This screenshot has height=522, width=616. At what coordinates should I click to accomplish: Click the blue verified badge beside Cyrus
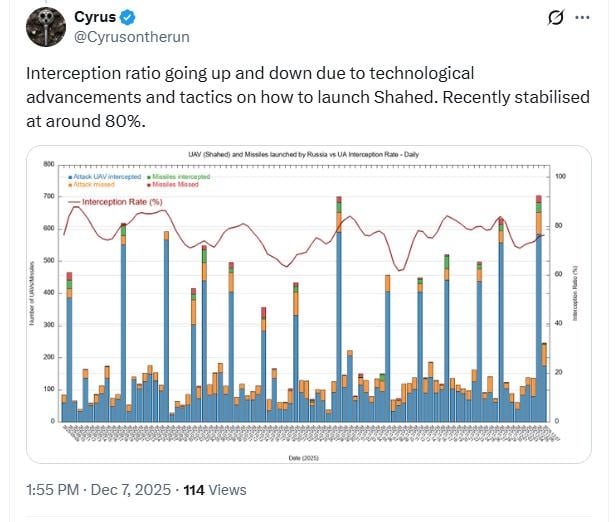pyautogui.click(x=127, y=18)
